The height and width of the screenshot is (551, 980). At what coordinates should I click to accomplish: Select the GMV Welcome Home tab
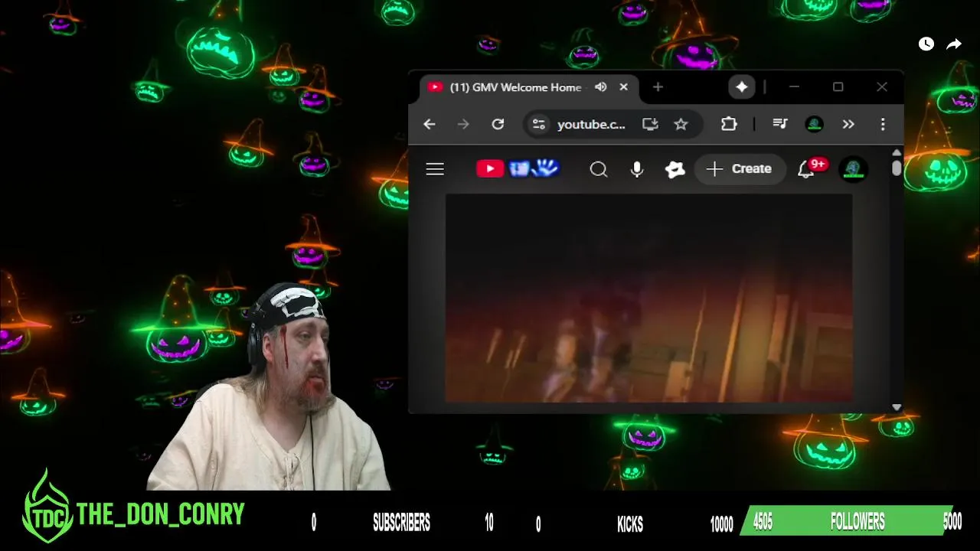(528, 87)
